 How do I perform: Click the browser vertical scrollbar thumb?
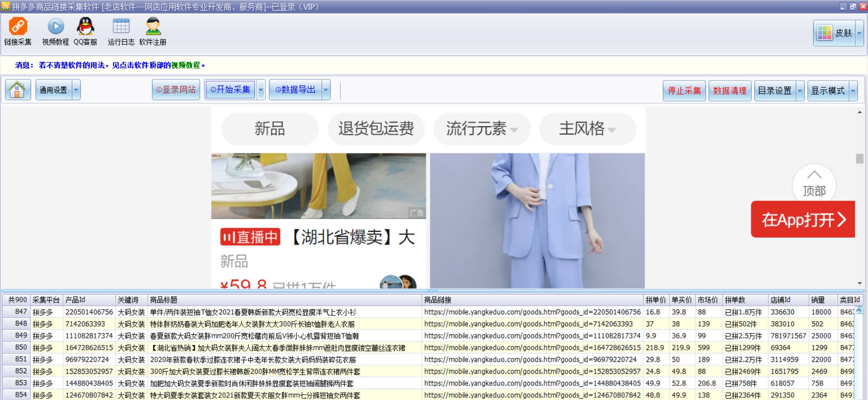(859, 158)
